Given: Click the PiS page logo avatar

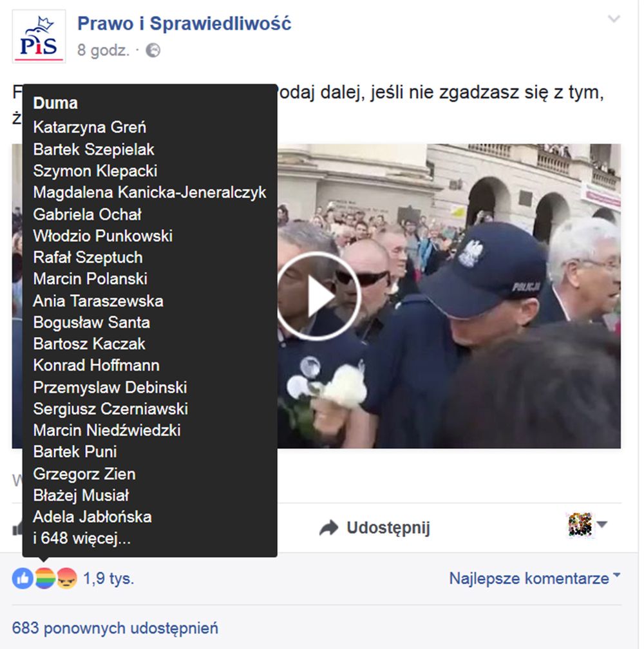Looking at the screenshot, I should (x=39, y=37).
